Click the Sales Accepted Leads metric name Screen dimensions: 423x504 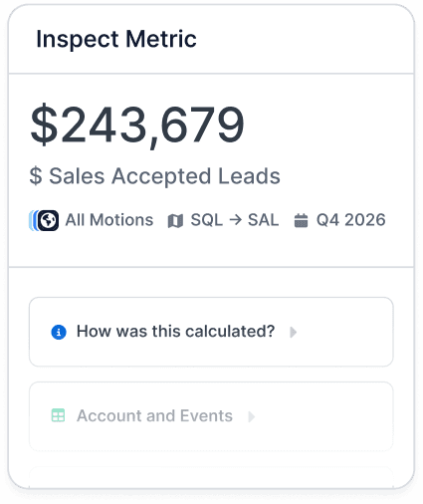pyautogui.click(x=164, y=176)
